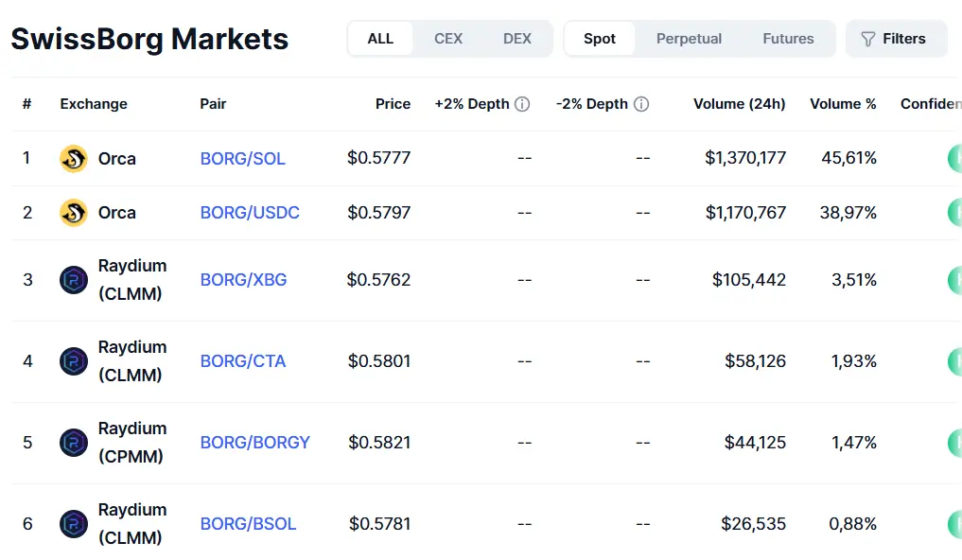Open the BORG/USDC pair link
This screenshot has height=560, width=962.
[x=250, y=213]
